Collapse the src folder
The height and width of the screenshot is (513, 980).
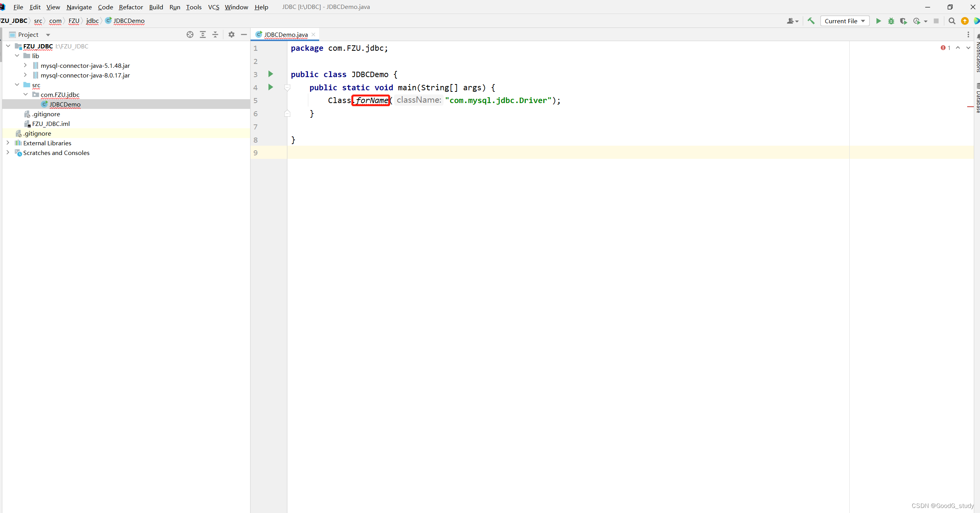click(17, 84)
